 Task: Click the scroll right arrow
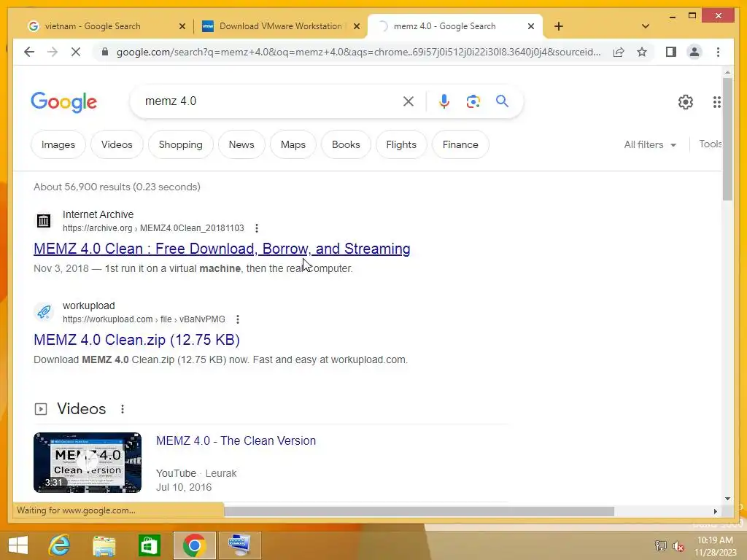715,511
